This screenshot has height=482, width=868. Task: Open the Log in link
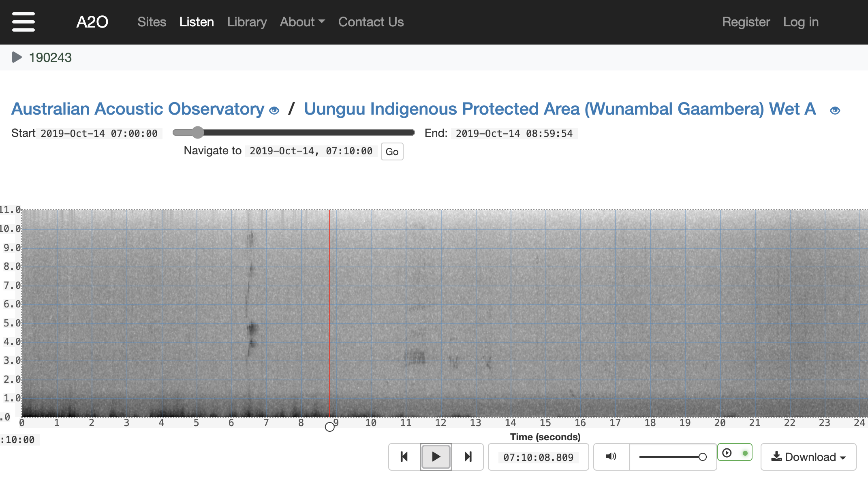(801, 22)
